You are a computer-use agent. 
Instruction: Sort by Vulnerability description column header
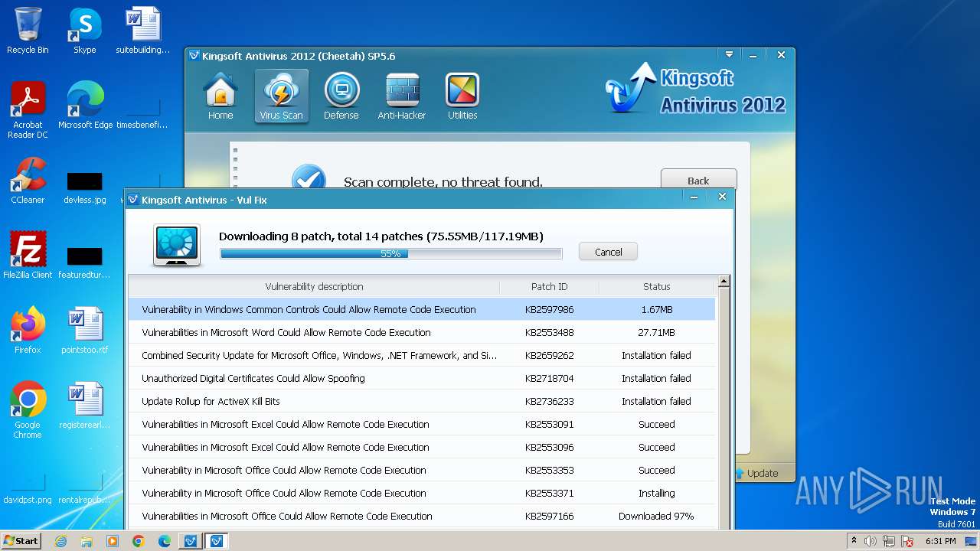pos(314,286)
